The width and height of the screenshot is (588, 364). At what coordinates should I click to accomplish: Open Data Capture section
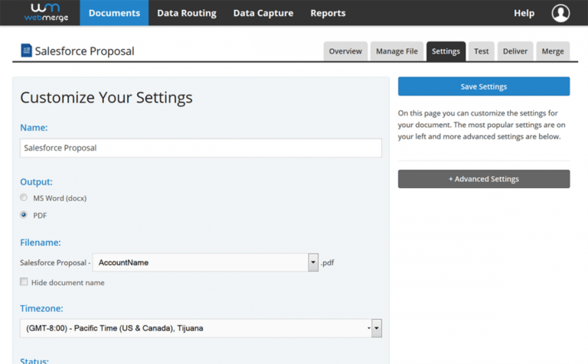[x=263, y=13]
